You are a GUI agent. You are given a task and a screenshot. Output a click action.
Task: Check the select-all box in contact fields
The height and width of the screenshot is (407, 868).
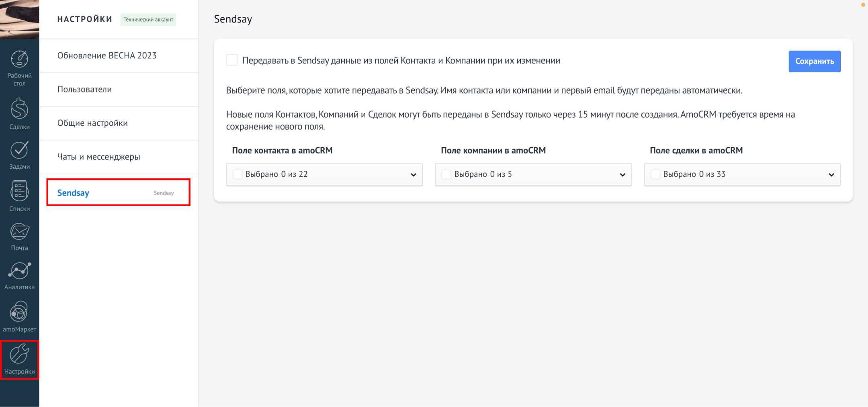[237, 174]
